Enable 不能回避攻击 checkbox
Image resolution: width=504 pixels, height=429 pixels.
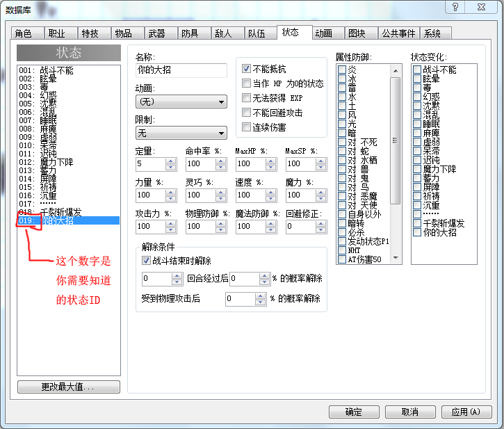[246, 113]
